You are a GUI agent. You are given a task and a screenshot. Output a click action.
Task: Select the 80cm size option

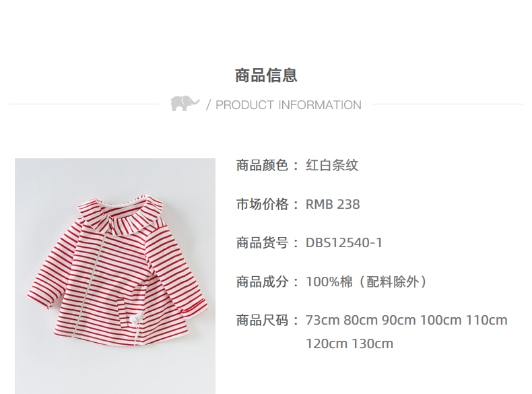point(361,321)
